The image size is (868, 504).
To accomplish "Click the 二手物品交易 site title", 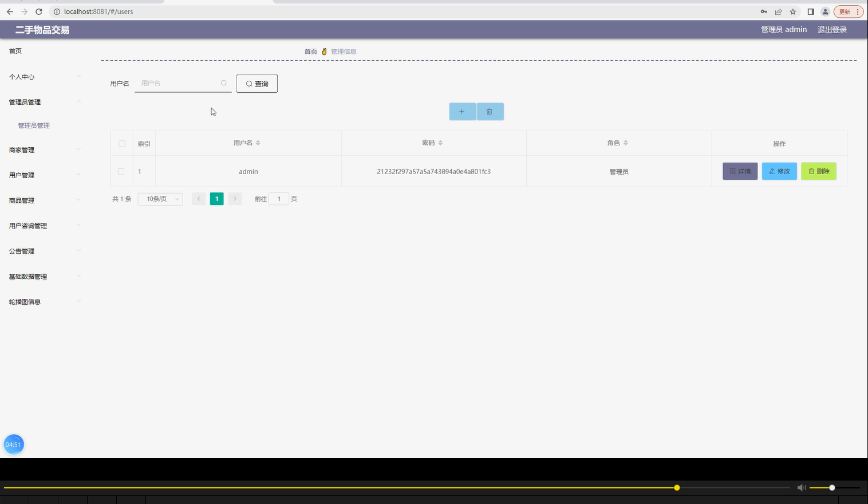I will [42, 30].
